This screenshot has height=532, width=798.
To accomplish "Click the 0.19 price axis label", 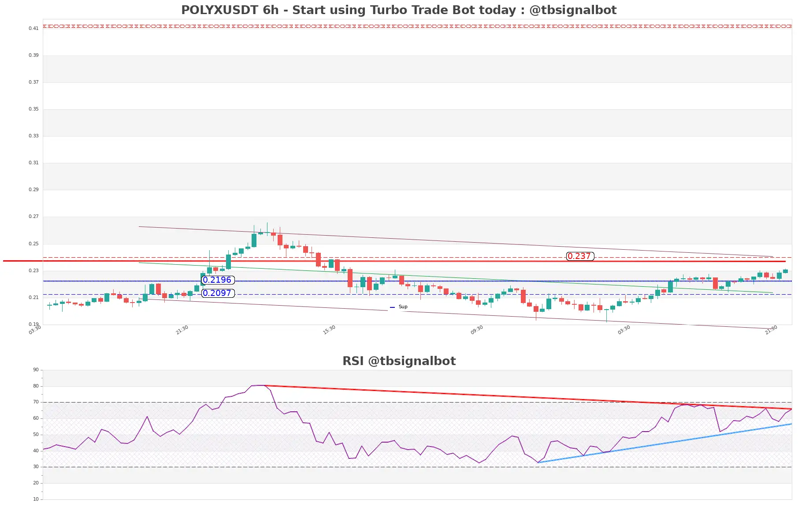I will 33,324.
